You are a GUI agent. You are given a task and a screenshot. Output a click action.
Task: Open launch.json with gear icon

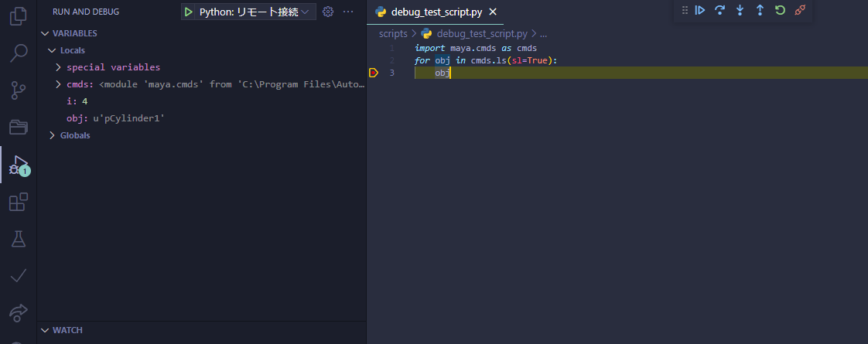[x=328, y=12]
